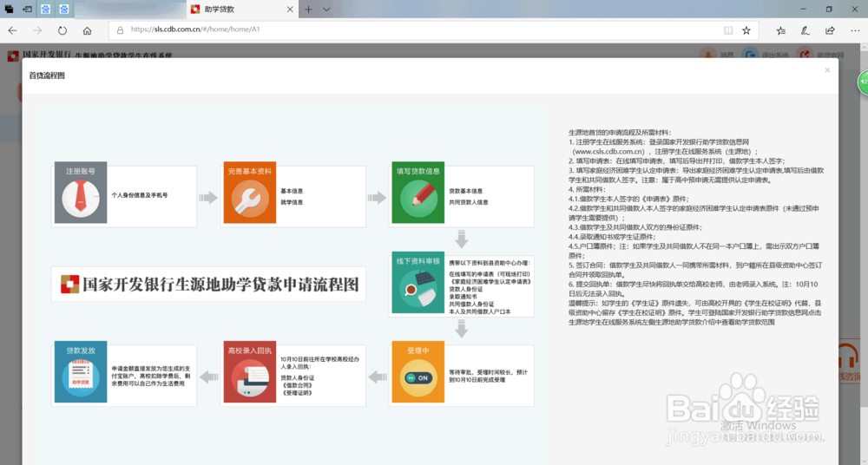The image size is (868, 465).
Task: Click the 受理中 ON switch icon
Action: (418, 378)
